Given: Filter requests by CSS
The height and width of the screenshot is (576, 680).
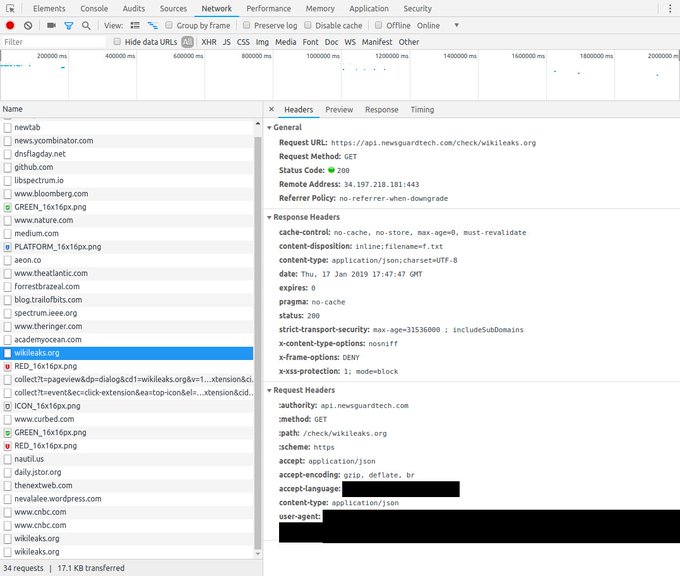Looking at the screenshot, I should (x=243, y=42).
